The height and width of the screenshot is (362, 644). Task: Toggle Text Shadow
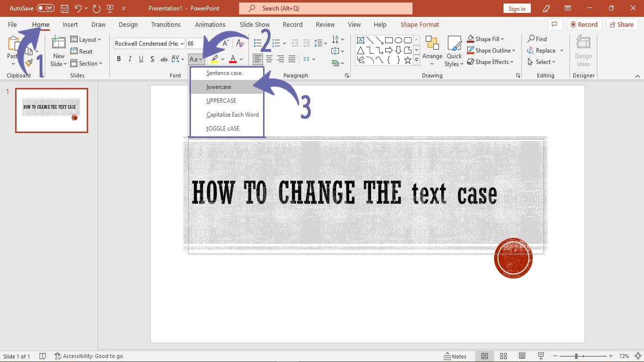[x=152, y=59]
